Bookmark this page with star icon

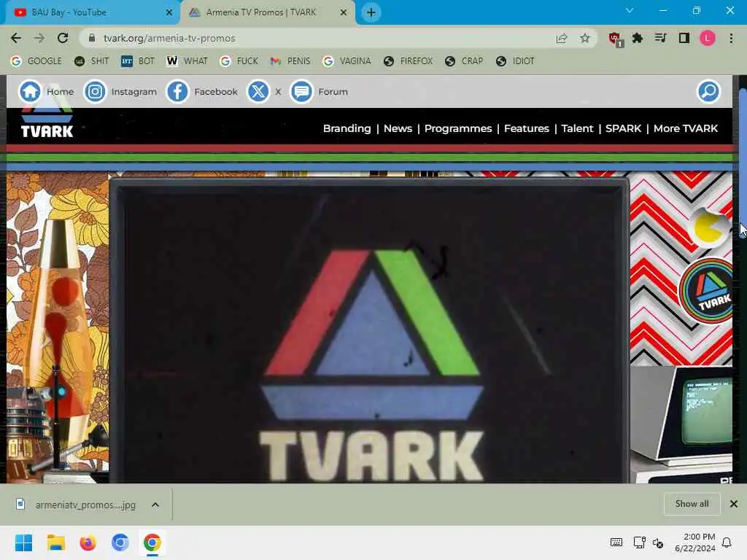(x=585, y=38)
